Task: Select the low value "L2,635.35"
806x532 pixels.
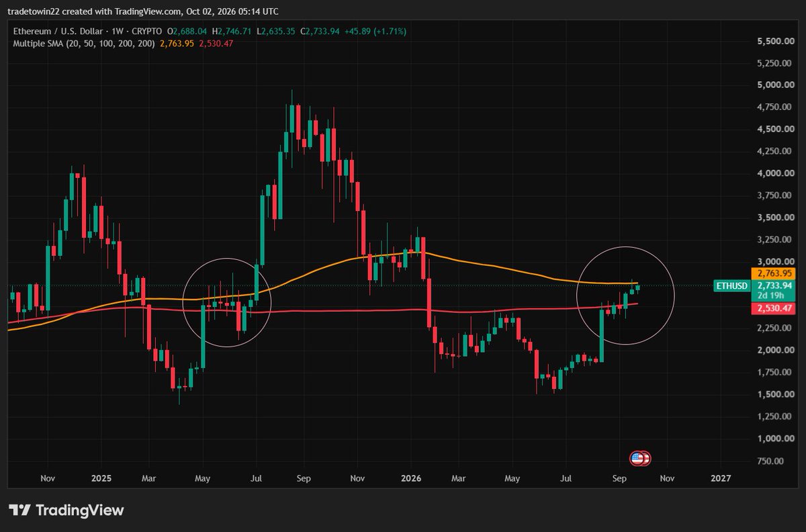Action: pos(275,32)
